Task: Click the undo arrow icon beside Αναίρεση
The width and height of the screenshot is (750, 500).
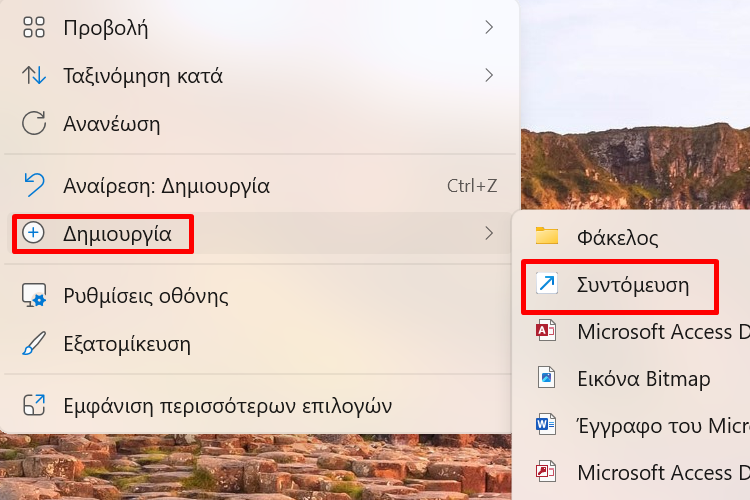Action: click(34, 185)
